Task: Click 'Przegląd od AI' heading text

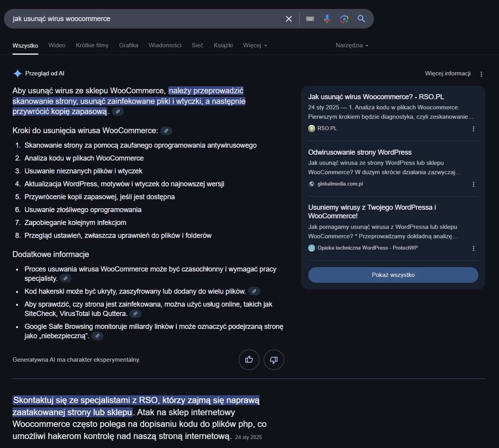Action: 45,73
